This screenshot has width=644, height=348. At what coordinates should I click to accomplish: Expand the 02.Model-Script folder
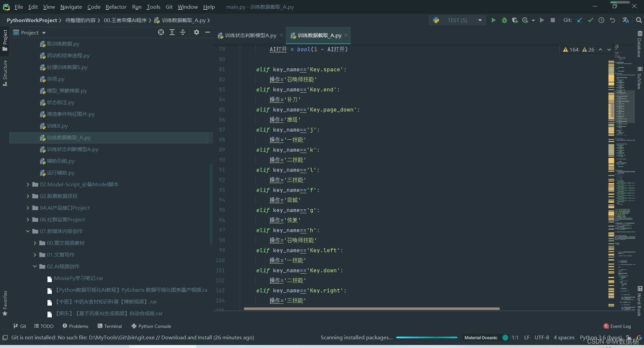(28, 184)
